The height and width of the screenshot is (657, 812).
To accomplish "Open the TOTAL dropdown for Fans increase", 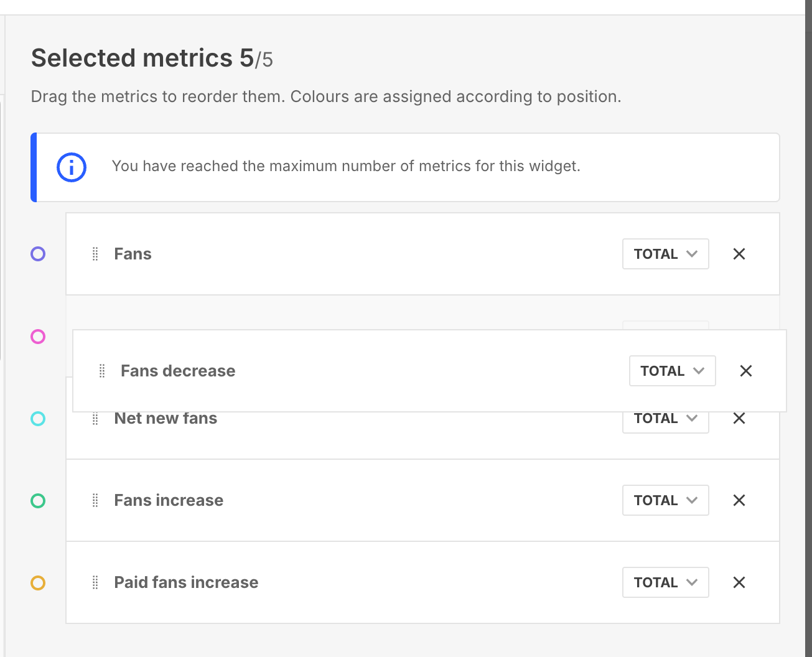I will coord(665,500).
